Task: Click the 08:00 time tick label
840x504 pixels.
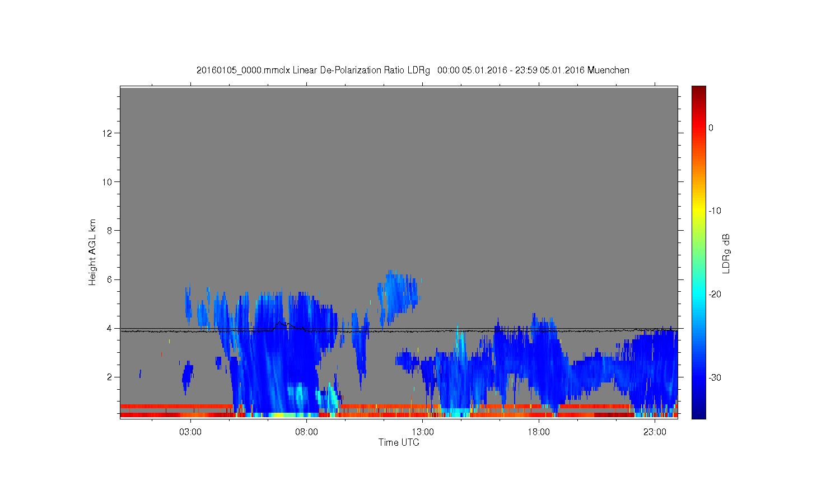Action: coord(306,432)
